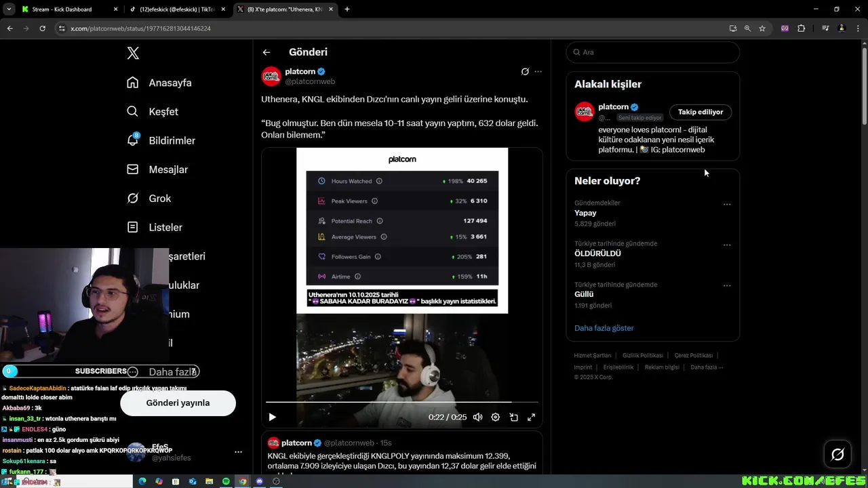Open Gizlilik Politikası footer link
Screen dimensions: 868x488
[x=643, y=355]
